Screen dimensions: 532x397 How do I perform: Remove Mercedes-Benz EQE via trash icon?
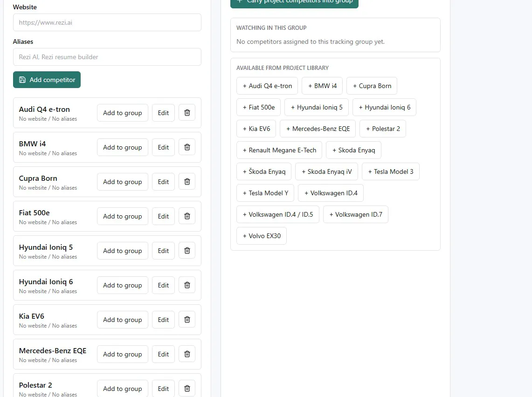point(187,354)
